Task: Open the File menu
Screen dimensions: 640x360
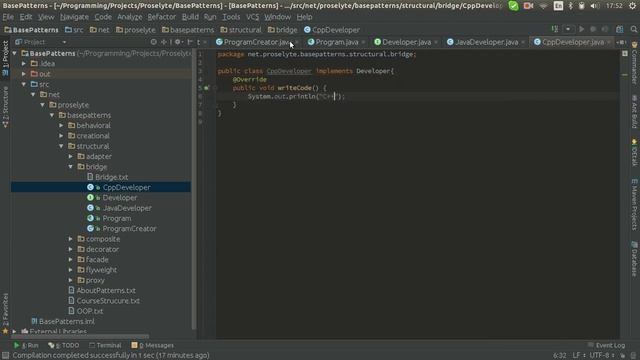Action: [x=8, y=17]
